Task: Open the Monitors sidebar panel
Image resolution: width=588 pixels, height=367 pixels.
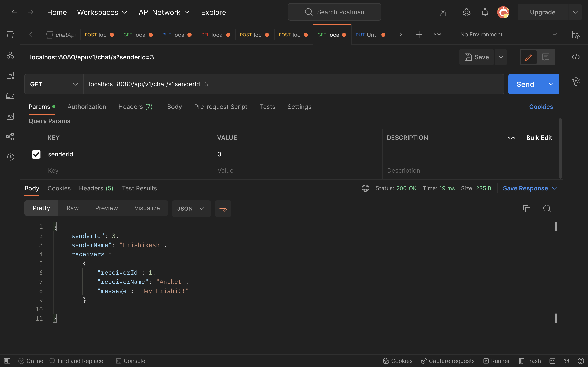Action: click(10, 116)
